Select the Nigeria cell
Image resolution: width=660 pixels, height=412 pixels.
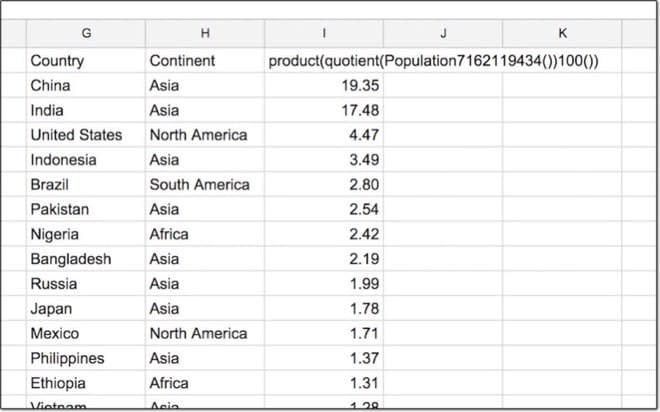pos(86,234)
